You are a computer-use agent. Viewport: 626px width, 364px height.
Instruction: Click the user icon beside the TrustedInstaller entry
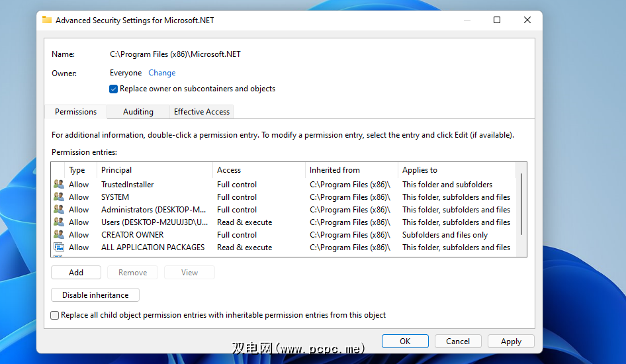click(59, 184)
